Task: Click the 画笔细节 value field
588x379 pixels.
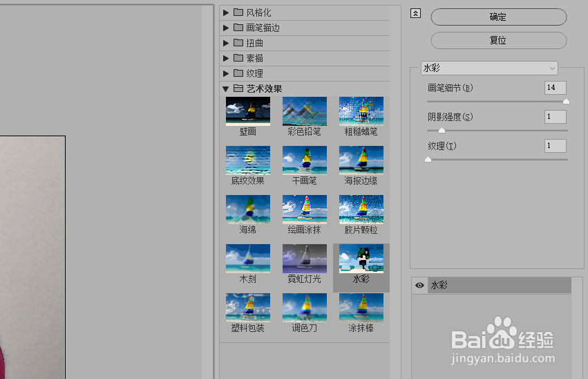Action: (556, 88)
